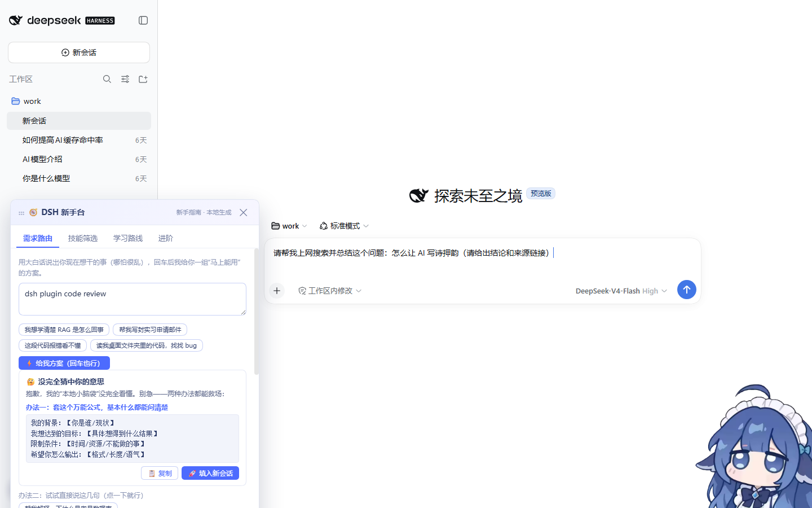The image size is (812, 508).
Task: Click the deepseek whale logo
Action: (16, 20)
